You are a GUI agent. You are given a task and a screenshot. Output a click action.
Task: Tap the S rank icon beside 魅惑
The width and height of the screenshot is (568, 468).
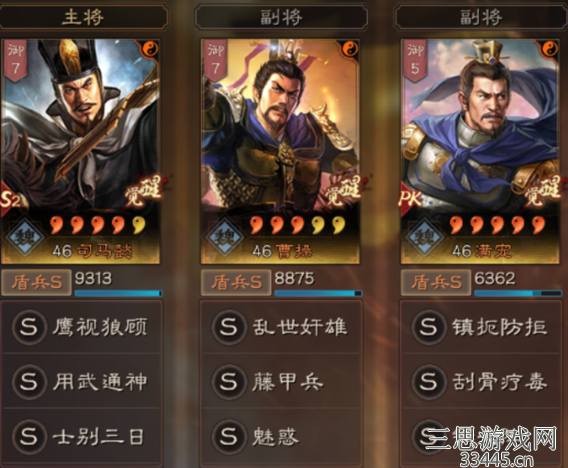pyautogui.click(x=229, y=436)
